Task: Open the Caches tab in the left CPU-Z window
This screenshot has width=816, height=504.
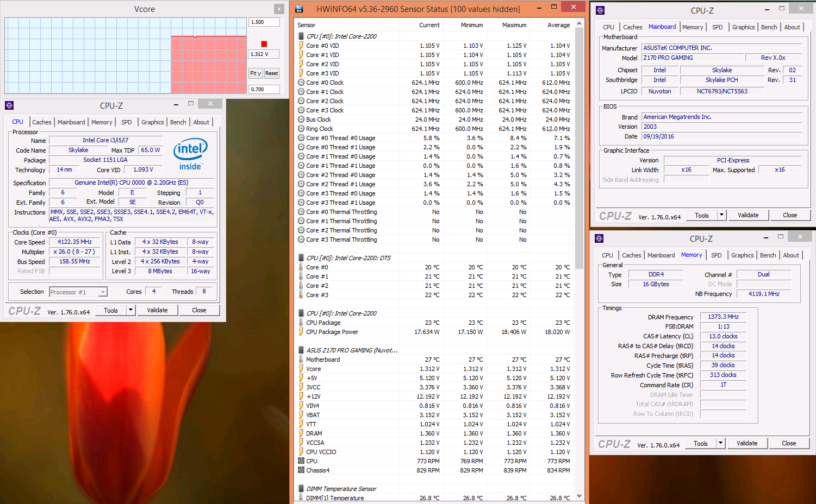Action: coord(42,122)
